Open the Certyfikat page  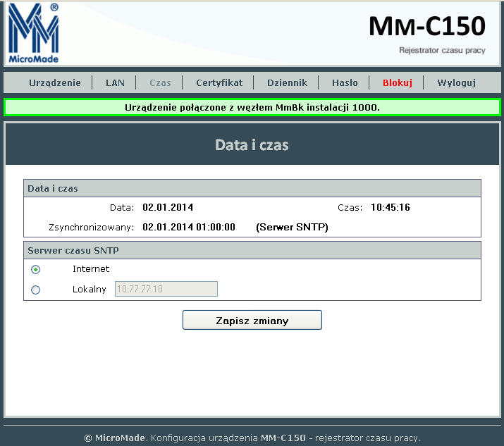(219, 83)
